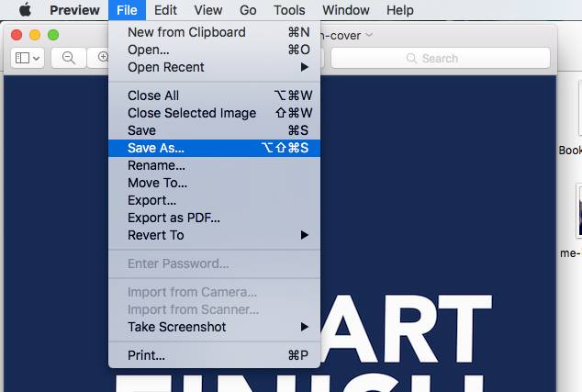The image size is (582, 392).
Task: Choose New from Clipboard
Action: [x=214, y=32]
